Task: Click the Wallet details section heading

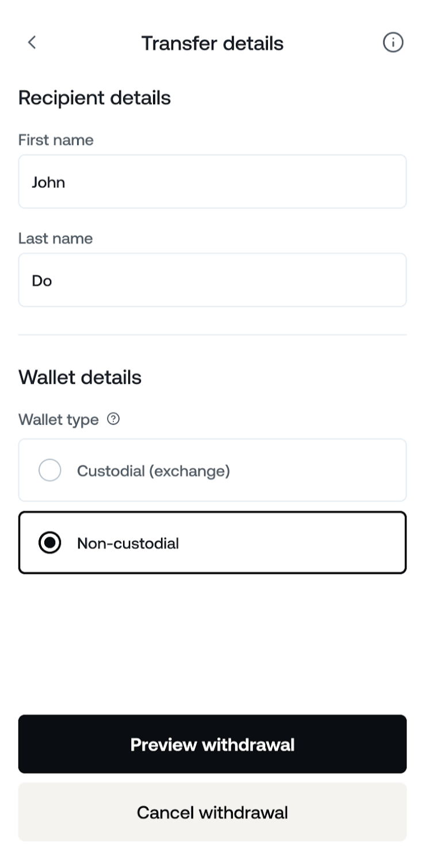Action: 80,377
